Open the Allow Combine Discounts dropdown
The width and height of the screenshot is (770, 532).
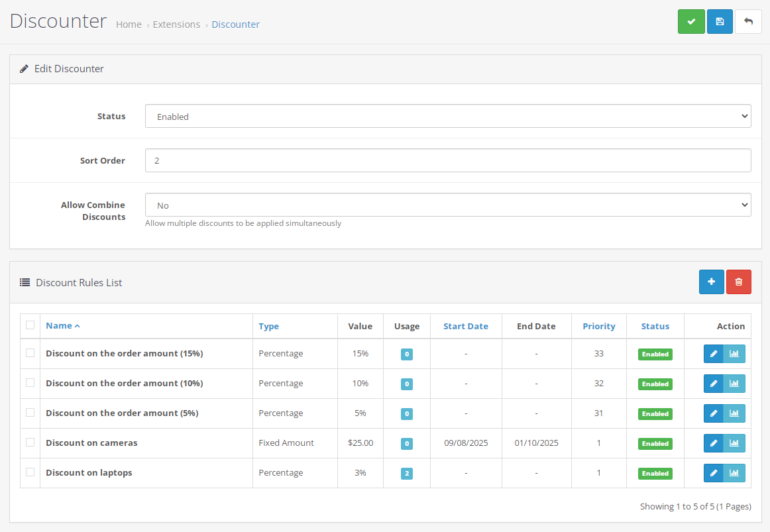pyautogui.click(x=448, y=205)
